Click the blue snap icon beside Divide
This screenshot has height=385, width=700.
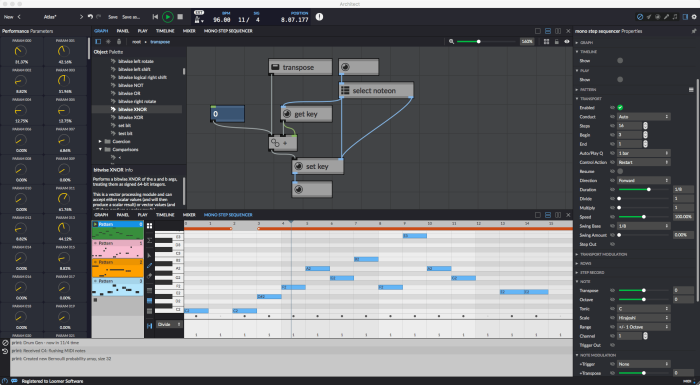(150, 326)
